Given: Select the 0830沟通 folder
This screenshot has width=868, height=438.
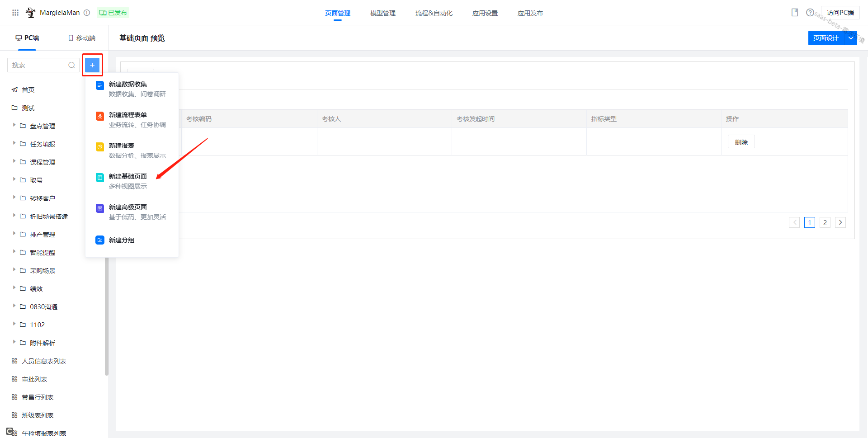Looking at the screenshot, I should pos(43,307).
